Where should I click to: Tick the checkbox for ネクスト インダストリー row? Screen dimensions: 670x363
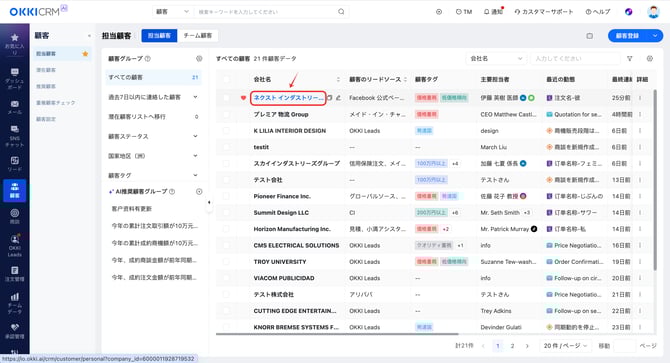click(x=226, y=98)
